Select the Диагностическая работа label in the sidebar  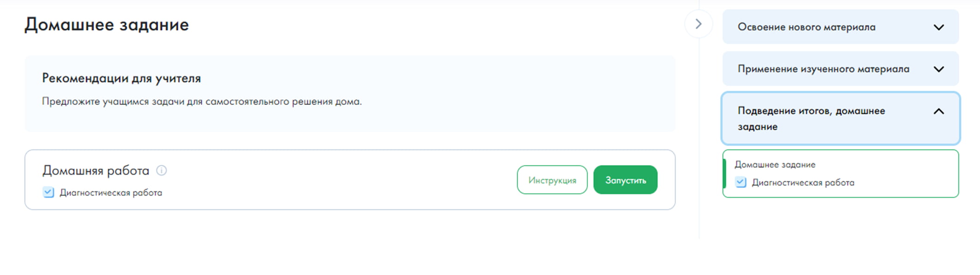pyautogui.click(x=803, y=183)
